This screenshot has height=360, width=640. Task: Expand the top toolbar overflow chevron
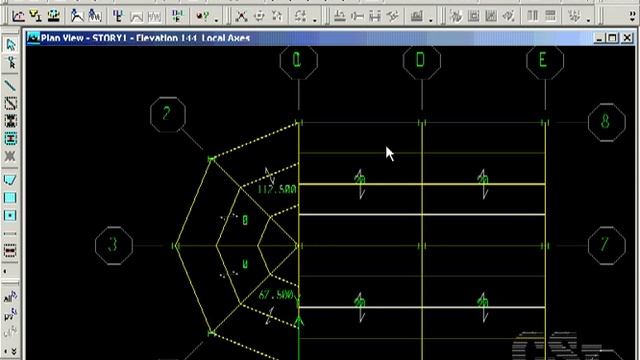pos(632,16)
